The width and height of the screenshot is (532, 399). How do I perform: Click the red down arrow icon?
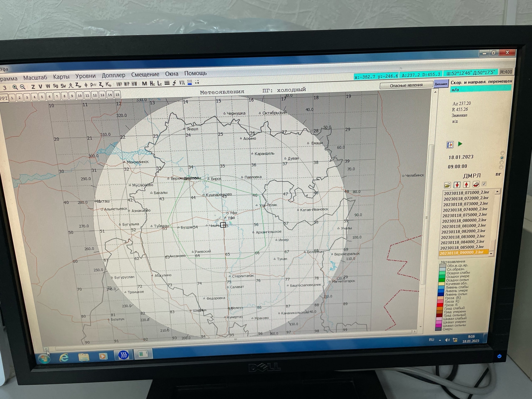point(457,185)
